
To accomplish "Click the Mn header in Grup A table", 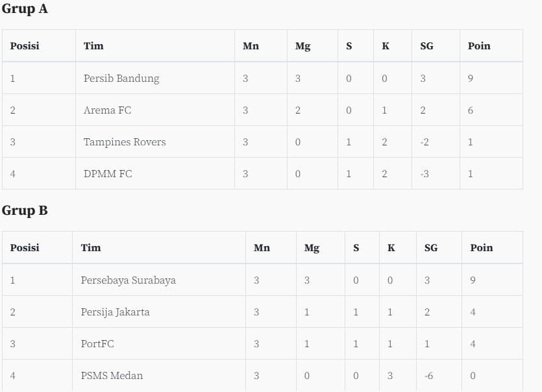I will pyautogui.click(x=251, y=46).
